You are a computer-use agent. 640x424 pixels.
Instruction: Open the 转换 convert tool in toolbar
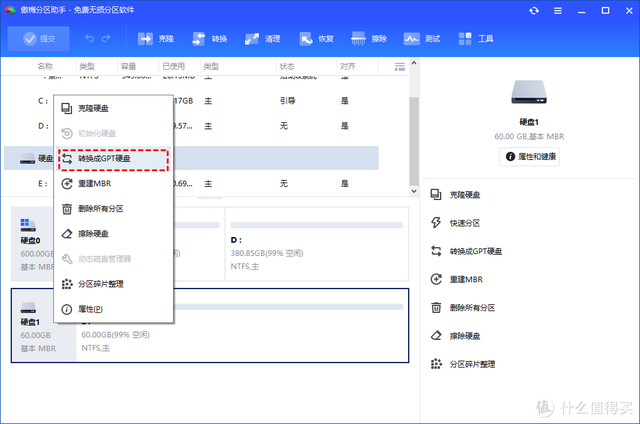(209, 39)
